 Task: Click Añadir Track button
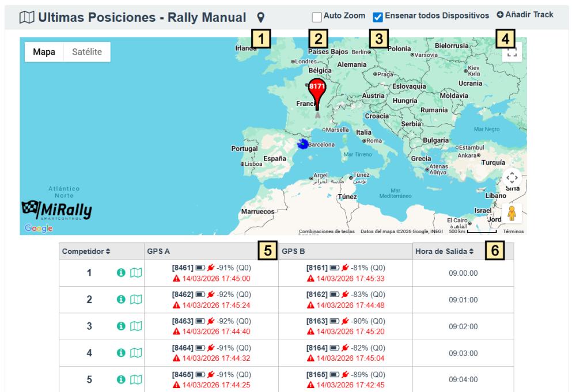tap(525, 15)
